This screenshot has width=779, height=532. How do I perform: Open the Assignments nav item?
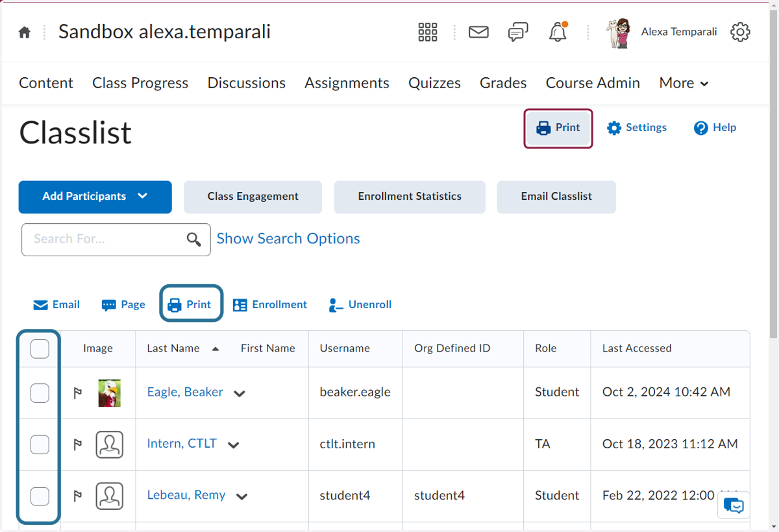click(347, 83)
